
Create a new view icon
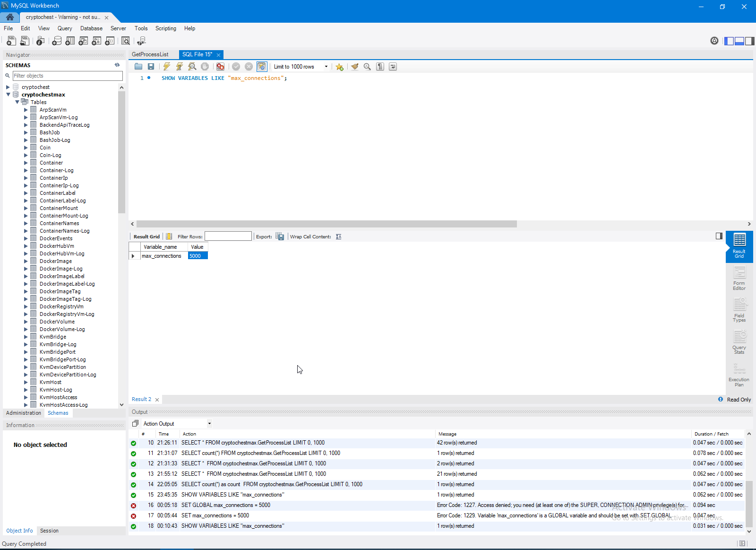(x=83, y=41)
